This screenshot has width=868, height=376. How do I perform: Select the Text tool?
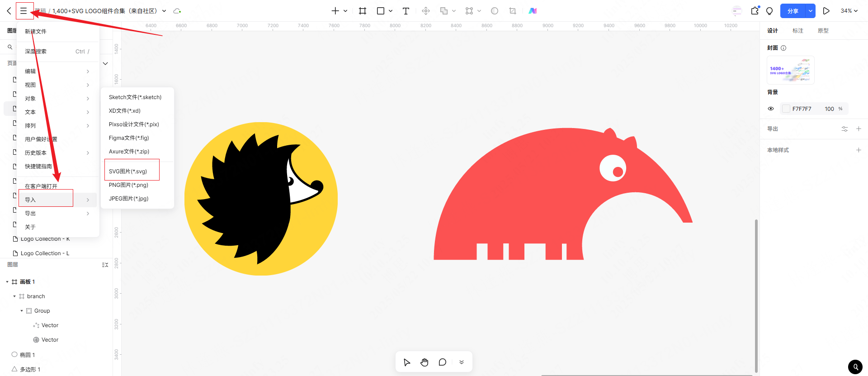click(x=406, y=11)
